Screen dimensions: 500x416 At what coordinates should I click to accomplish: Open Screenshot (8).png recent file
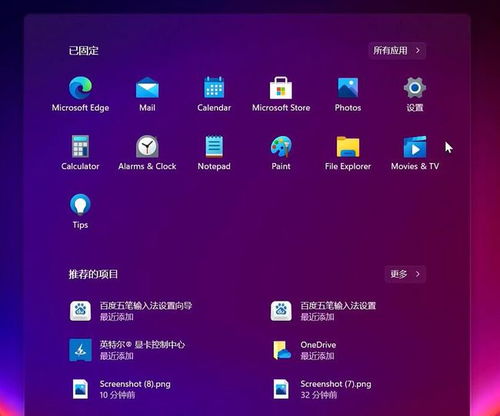coord(120,389)
